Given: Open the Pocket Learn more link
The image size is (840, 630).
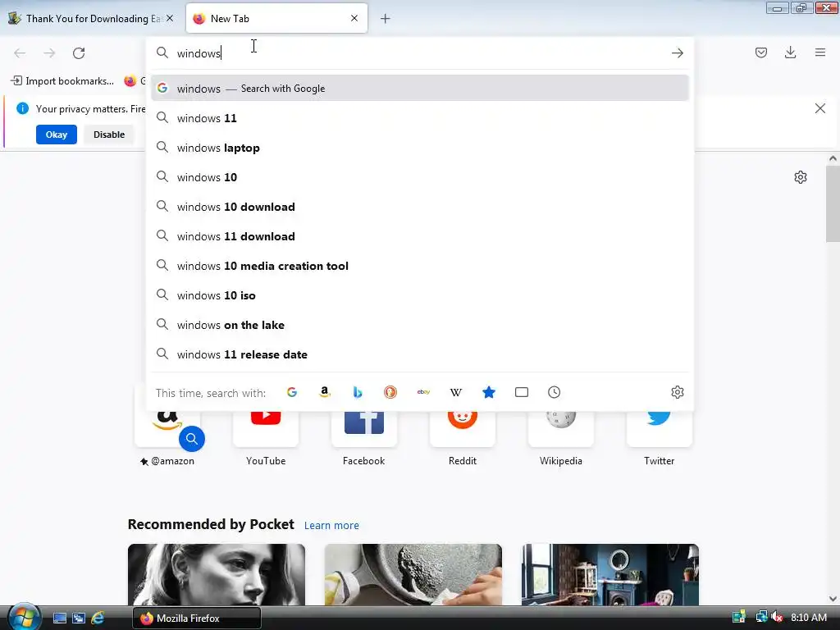Looking at the screenshot, I should 331,526.
